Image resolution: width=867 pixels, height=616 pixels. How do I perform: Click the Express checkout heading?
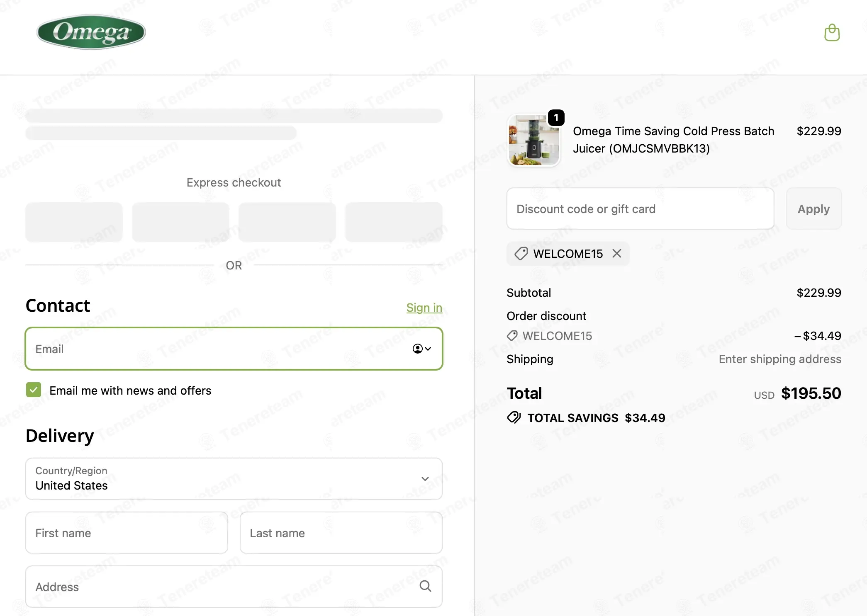[234, 182]
